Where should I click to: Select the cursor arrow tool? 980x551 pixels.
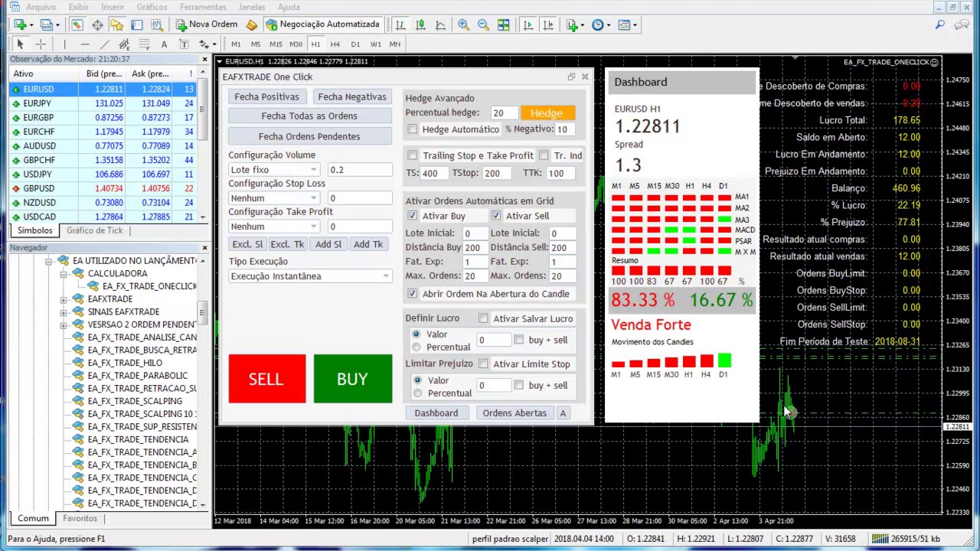point(21,44)
